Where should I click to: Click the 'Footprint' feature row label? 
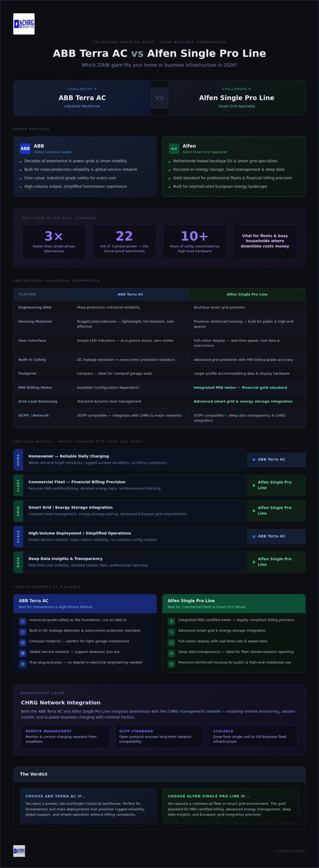pyautogui.click(x=27, y=374)
